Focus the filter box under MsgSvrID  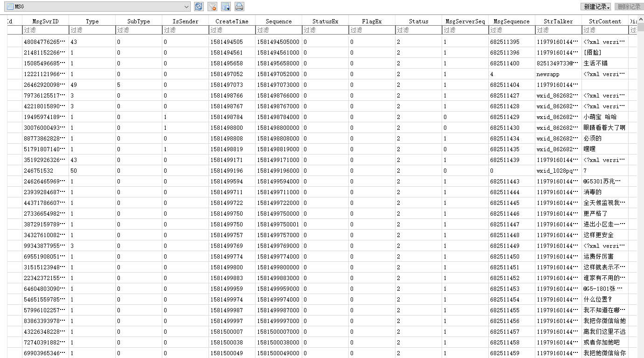coord(46,30)
